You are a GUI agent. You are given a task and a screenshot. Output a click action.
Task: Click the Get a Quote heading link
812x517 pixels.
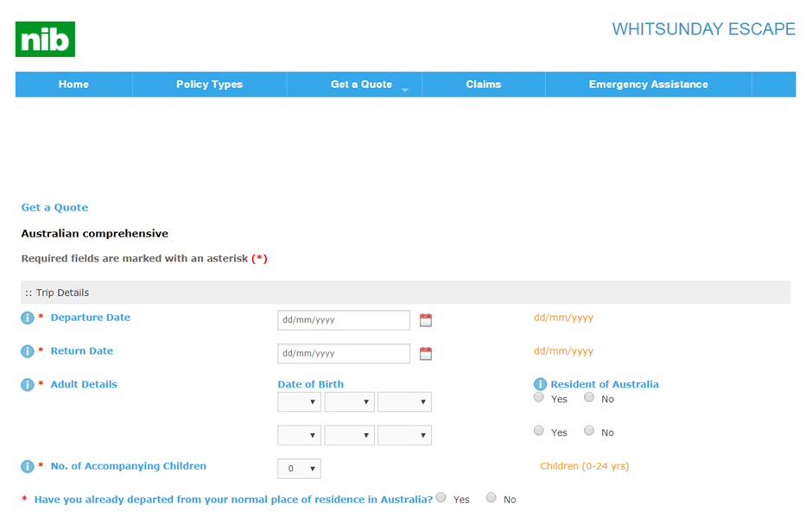(54, 208)
